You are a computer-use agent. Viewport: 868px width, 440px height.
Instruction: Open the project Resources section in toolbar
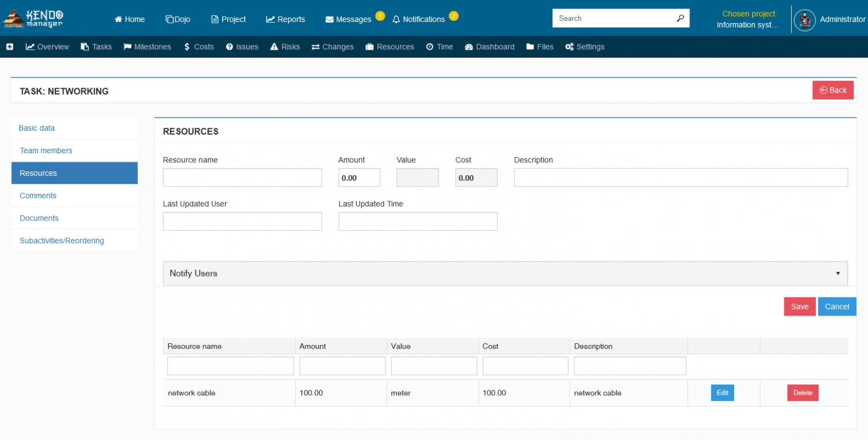tap(390, 47)
